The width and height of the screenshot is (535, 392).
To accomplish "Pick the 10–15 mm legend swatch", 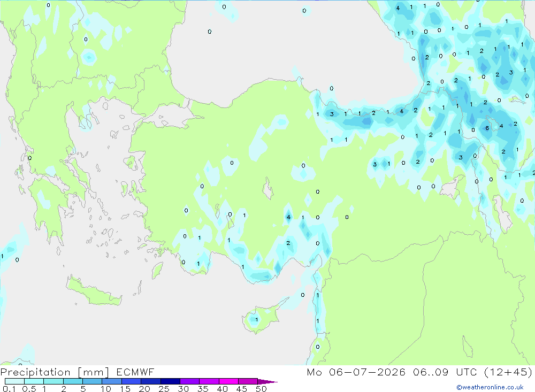I will click(112, 381).
